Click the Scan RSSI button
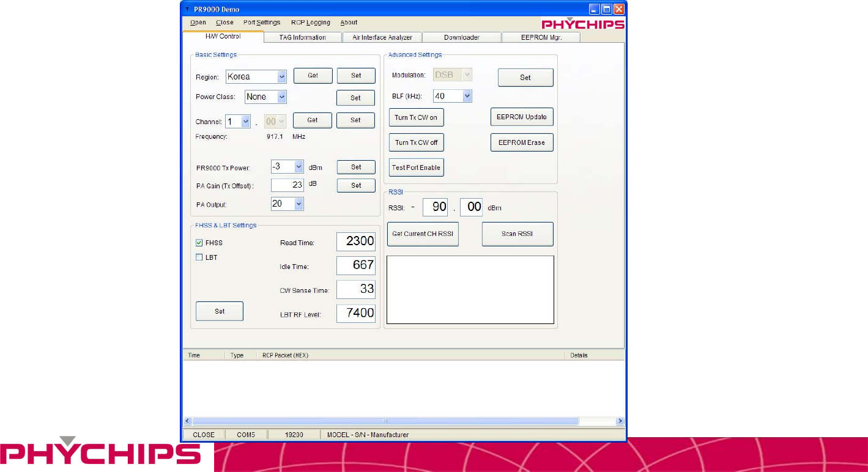This screenshot has width=868, height=472. pos(517,234)
